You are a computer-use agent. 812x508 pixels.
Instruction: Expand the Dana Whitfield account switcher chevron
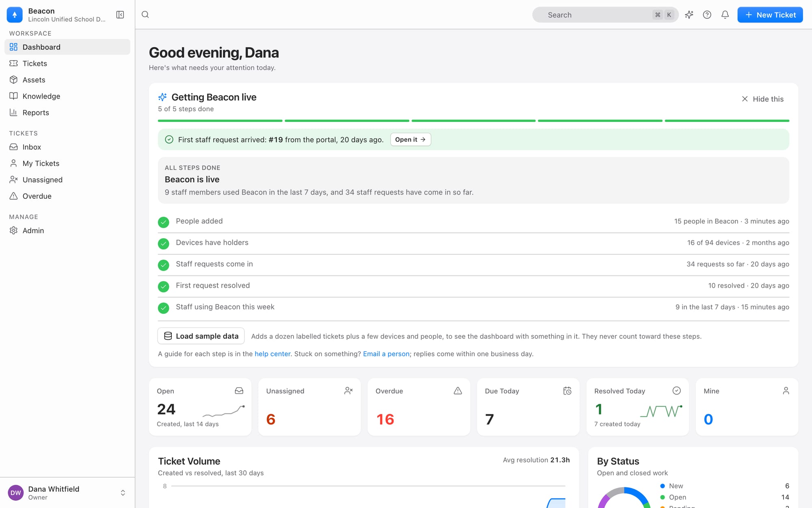click(123, 493)
